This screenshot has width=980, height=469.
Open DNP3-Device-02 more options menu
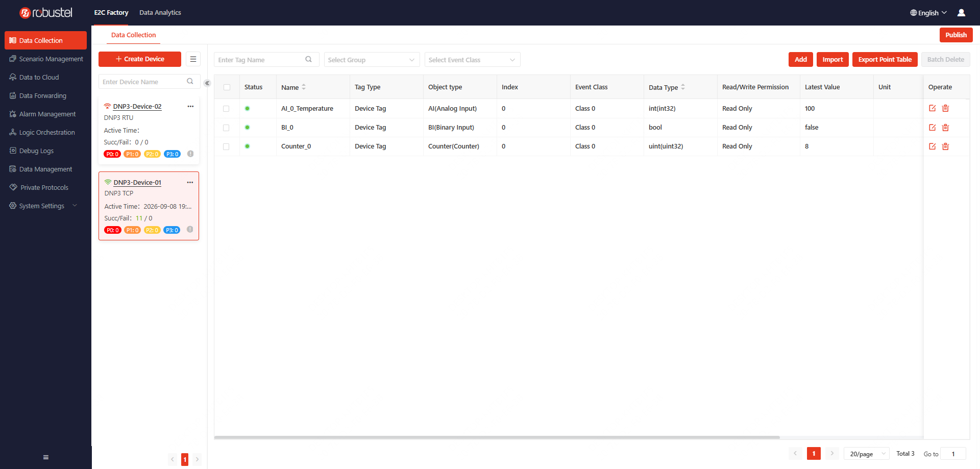(x=190, y=106)
